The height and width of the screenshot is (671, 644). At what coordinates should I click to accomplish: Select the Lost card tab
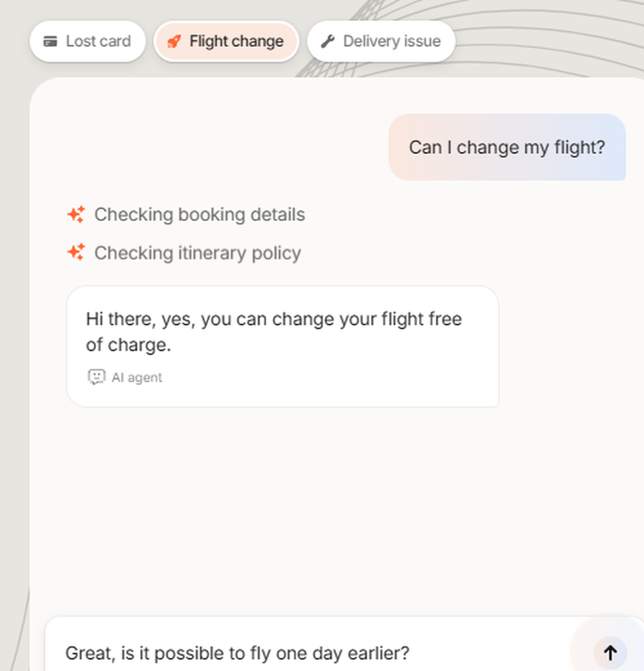point(88,41)
